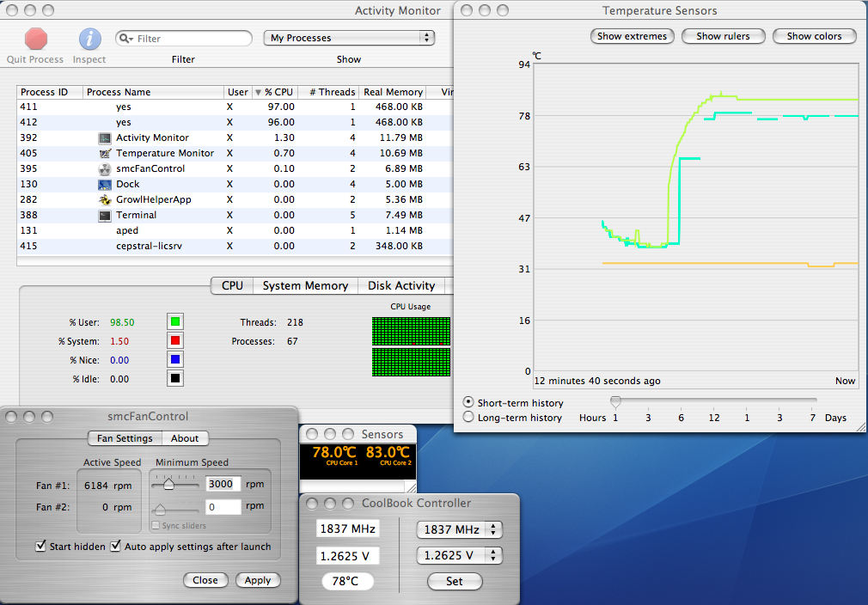Switch to the Disk Activity tab
The image size is (868, 605).
(x=401, y=285)
